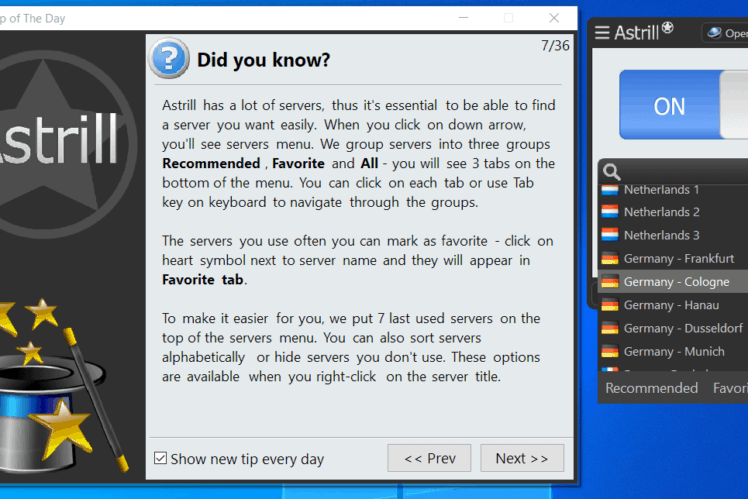The width and height of the screenshot is (748, 499).
Task: Click the Netherlands 3 flag icon
Action: coord(610,235)
